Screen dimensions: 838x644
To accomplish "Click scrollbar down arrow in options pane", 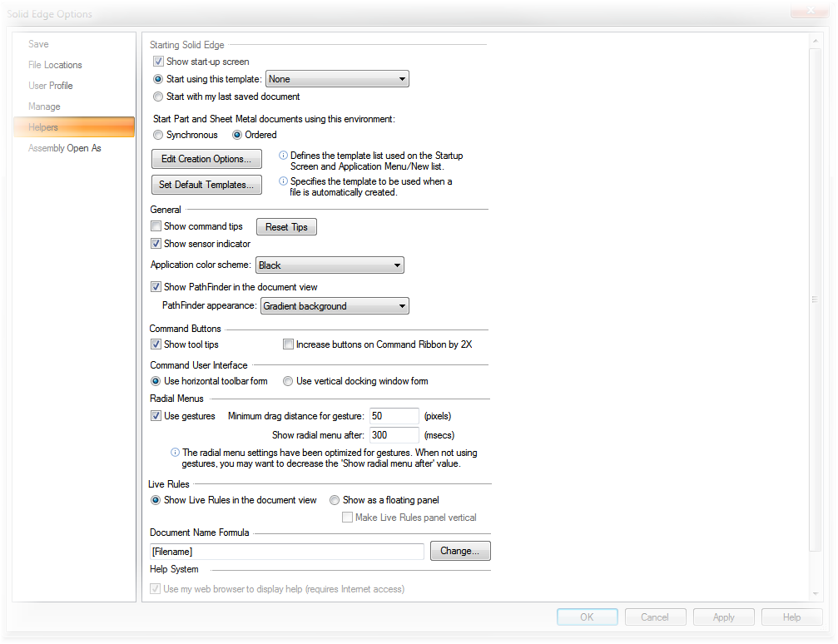I will click(816, 594).
